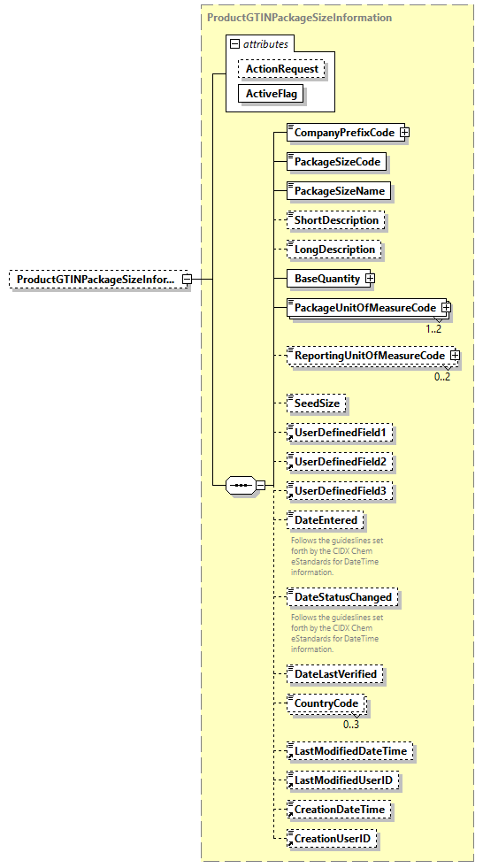This screenshot has width=483, height=868.
Task: Select the CreationUserID element
Action: [332, 839]
